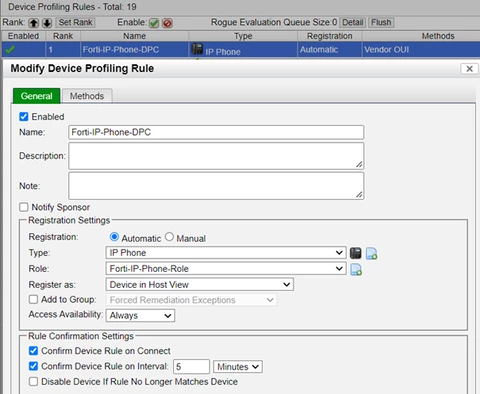Click green check in Enabled column
This screenshot has height=394, width=480.
point(10,50)
